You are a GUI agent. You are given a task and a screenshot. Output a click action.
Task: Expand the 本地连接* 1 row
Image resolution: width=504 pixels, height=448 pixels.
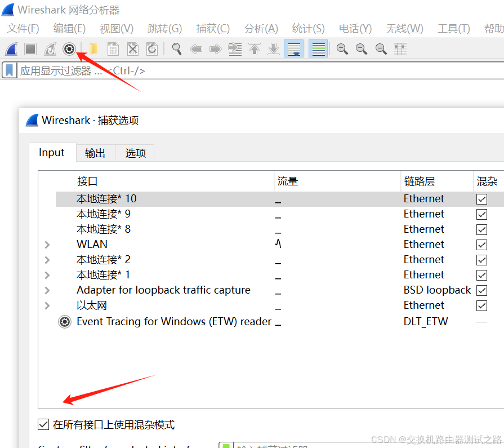47,276
